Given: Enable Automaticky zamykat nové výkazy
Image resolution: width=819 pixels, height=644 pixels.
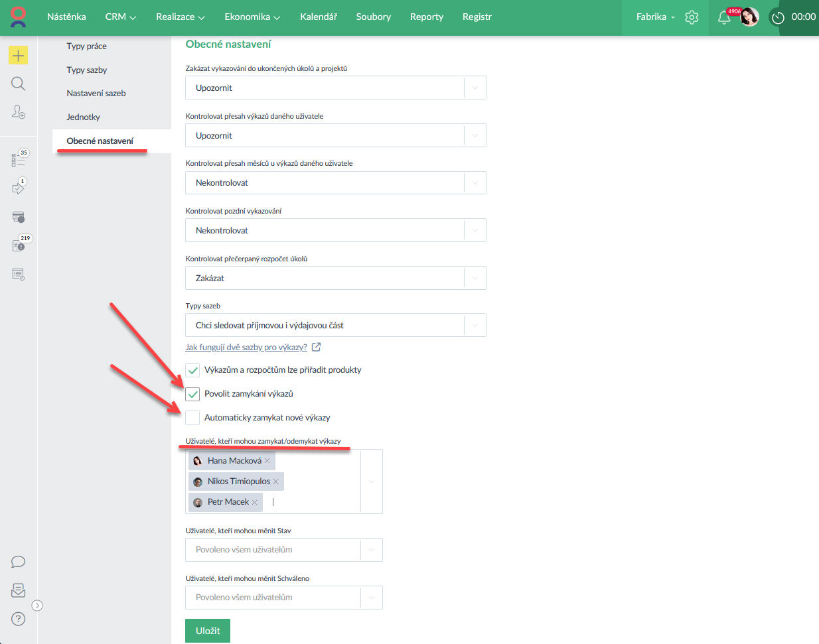Looking at the screenshot, I should tap(192, 418).
